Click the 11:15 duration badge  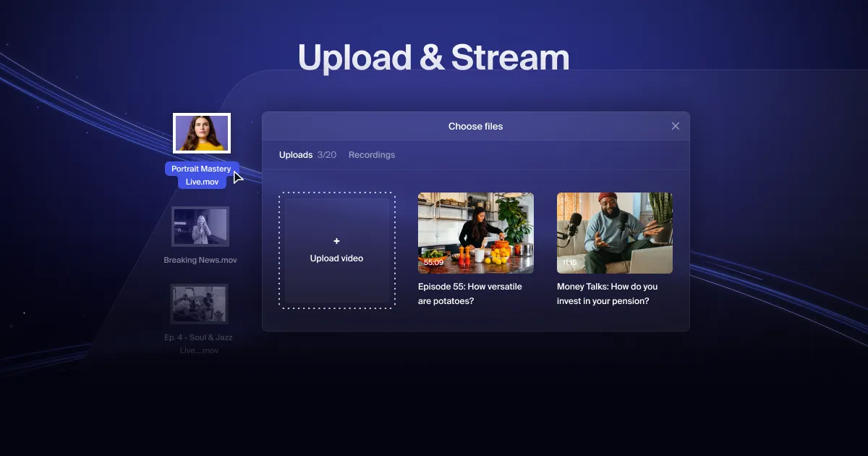[x=569, y=262]
